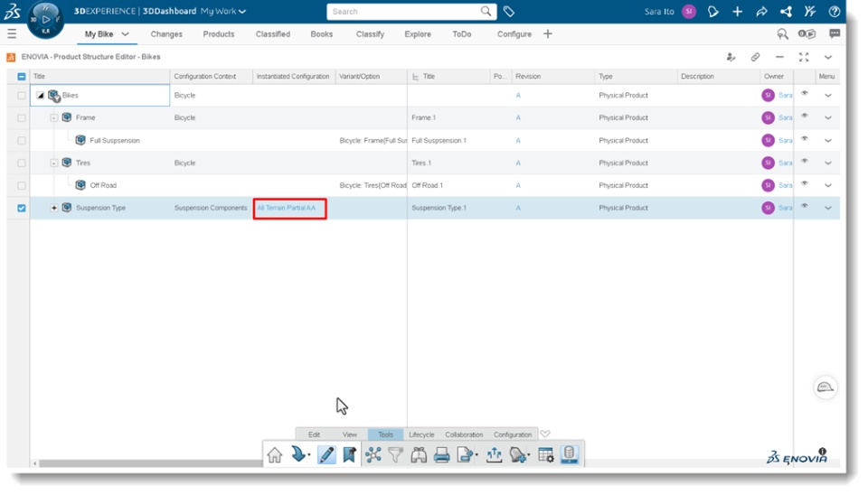Expand the Suspension Type tree node
Screen dimensions: 868x495
point(53,208)
